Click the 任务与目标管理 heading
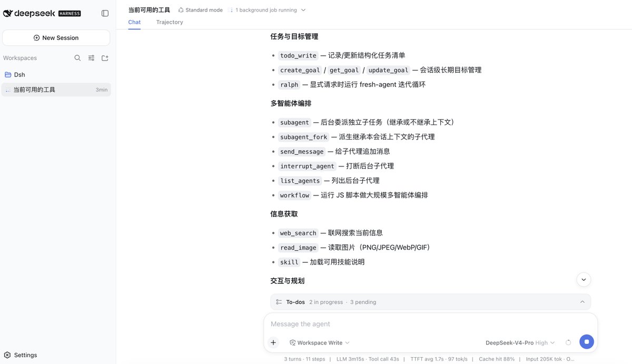Image resolution: width=632 pixels, height=364 pixels. point(294,37)
